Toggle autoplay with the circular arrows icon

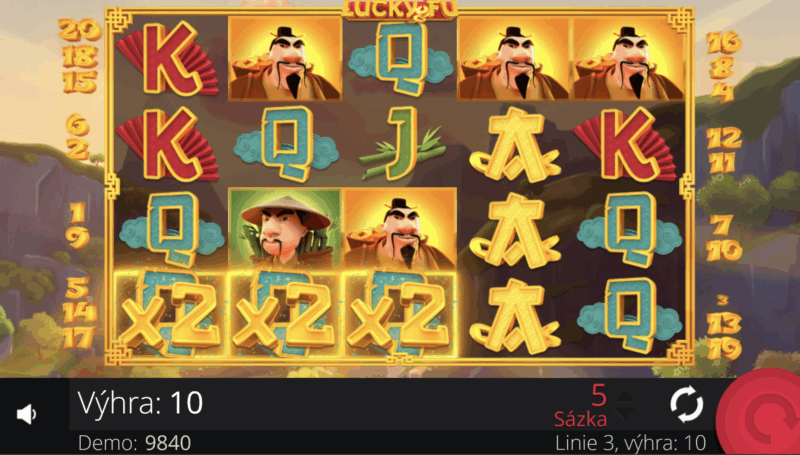pos(686,405)
